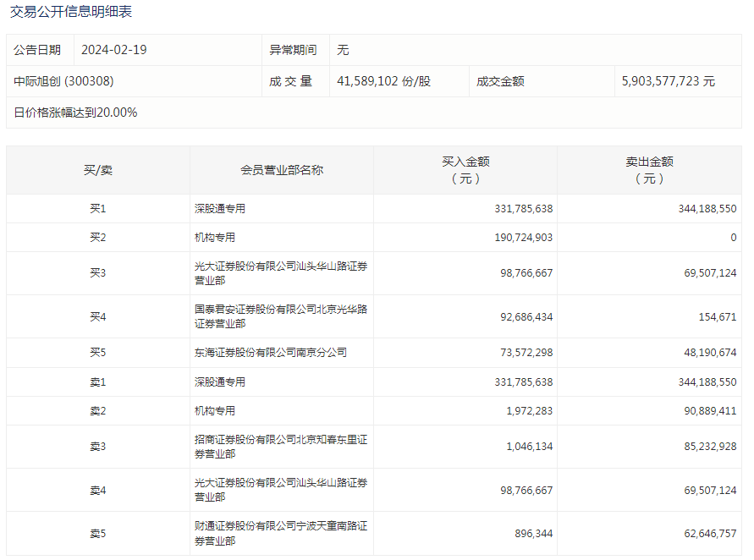The width and height of the screenshot is (754, 560).
Task: Select the 卖3 row label
Action: (98, 447)
